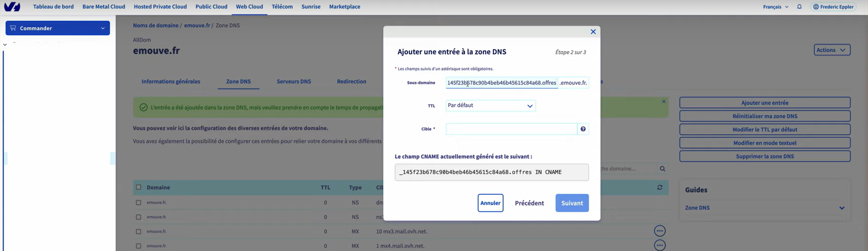Click the Frederic Eppler account icon
868x251 pixels.
pos(816,7)
